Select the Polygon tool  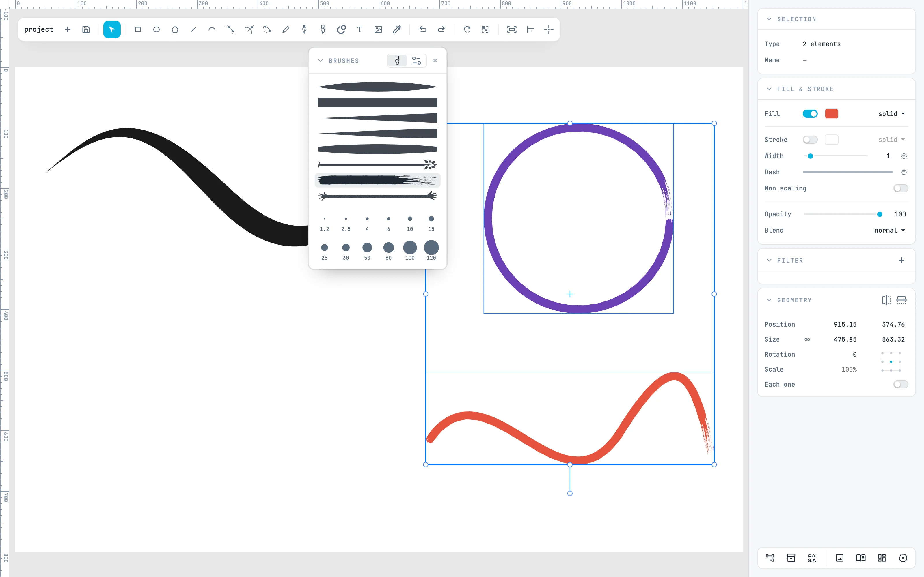coord(175,29)
